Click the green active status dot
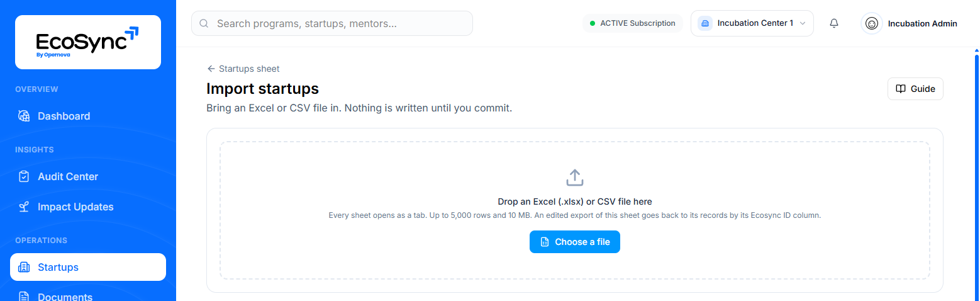This screenshot has width=980, height=301. 593,23
